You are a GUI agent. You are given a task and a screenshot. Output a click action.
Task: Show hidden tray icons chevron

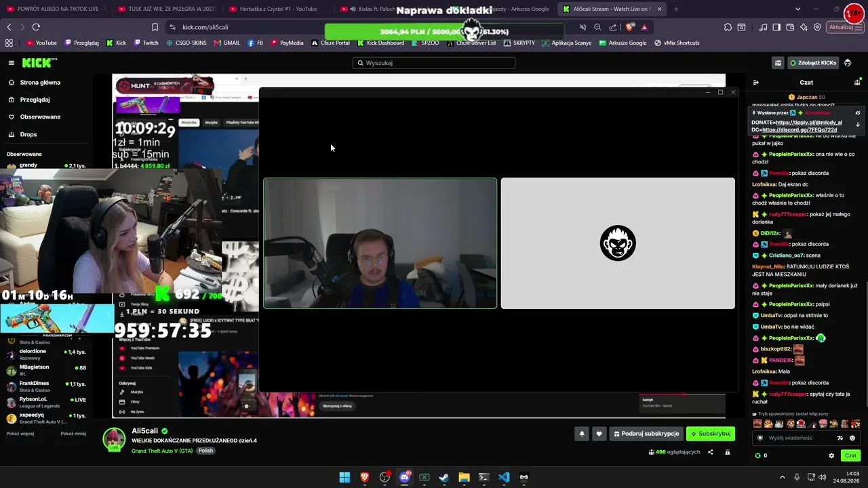click(782, 477)
